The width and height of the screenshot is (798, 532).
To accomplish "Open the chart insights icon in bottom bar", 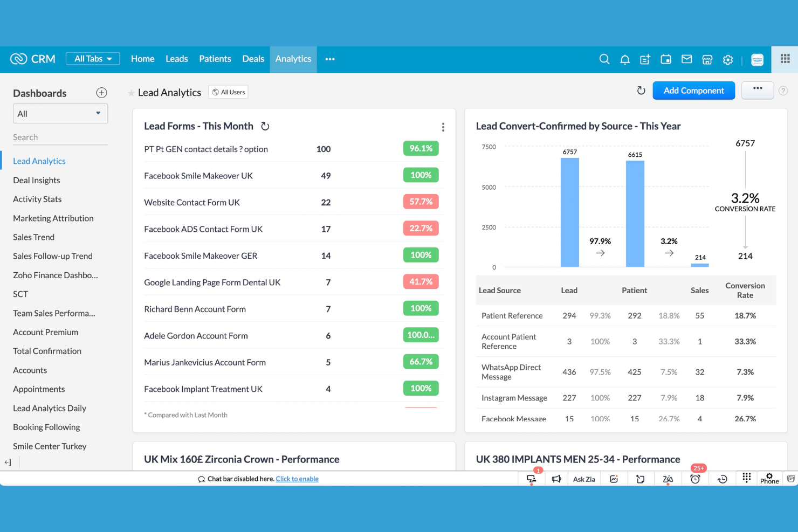I will pos(614,479).
